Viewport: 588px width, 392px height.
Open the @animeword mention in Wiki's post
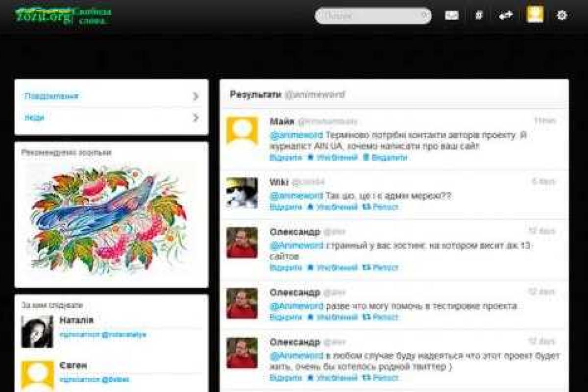pyautogui.click(x=296, y=196)
